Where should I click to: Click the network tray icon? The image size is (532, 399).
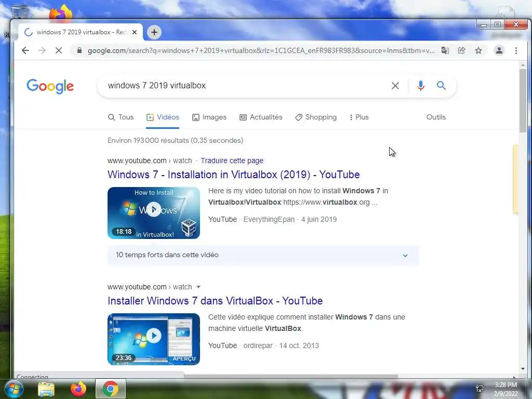point(480,389)
